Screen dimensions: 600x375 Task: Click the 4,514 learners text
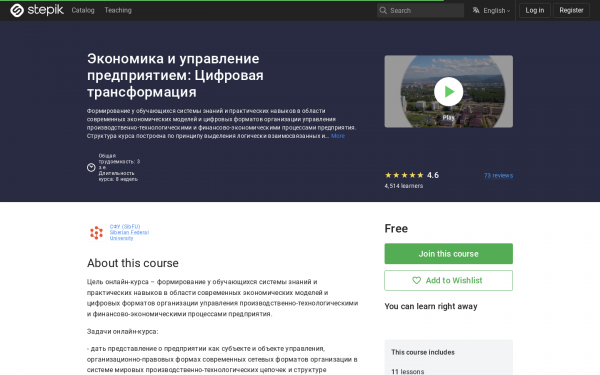404,186
